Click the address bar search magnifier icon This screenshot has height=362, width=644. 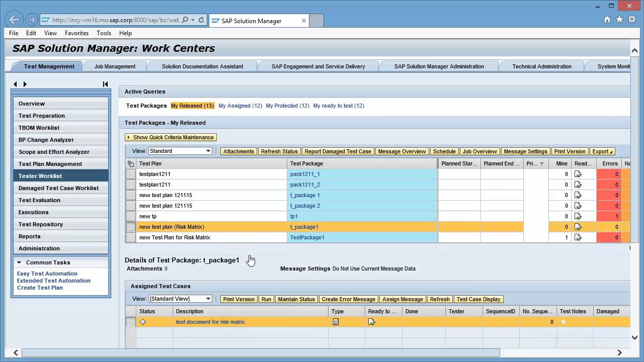(185, 20)
